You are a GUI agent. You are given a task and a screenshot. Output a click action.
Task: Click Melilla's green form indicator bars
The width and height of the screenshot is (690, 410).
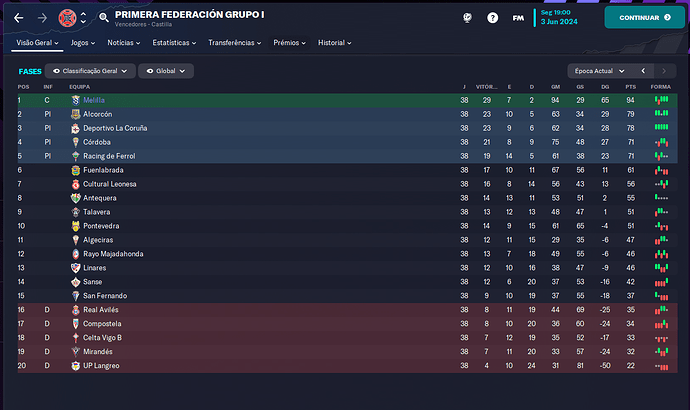[x=661, y=100]
